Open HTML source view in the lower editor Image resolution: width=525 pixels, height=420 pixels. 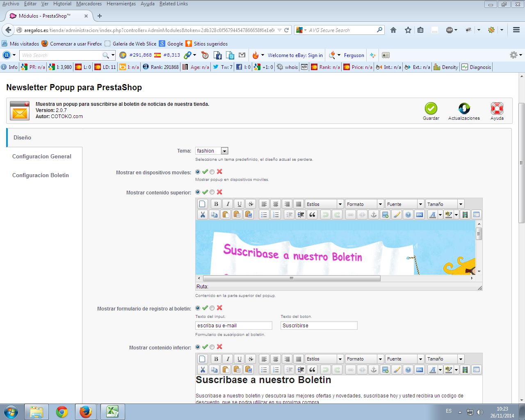click(x=419, y=370)
